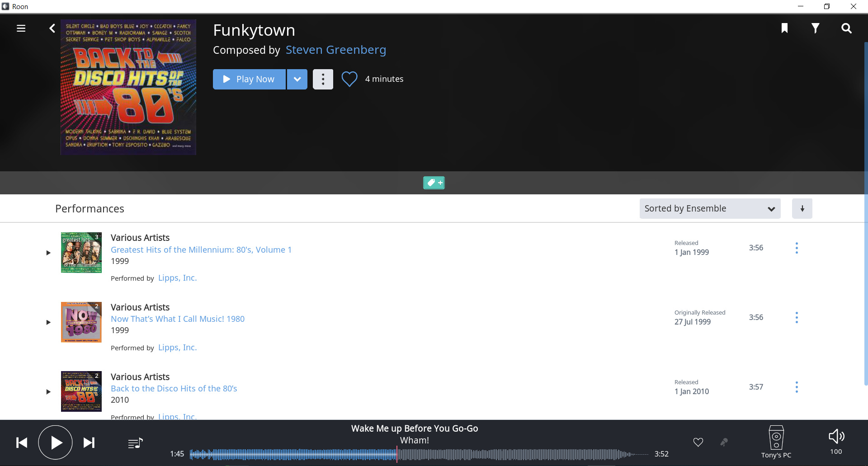Open the volume speaker control
This screenshot has height=466, width=868.
coord(836,437)
